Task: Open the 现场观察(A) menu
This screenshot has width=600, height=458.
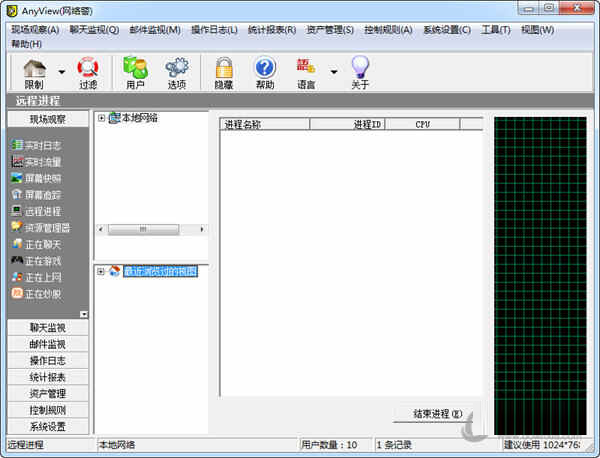Action: click(x=35, y=30)
